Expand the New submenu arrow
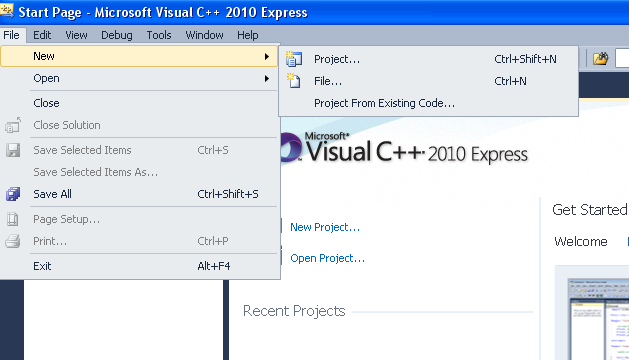Screen dimensions: 629x360 (267, 57)
